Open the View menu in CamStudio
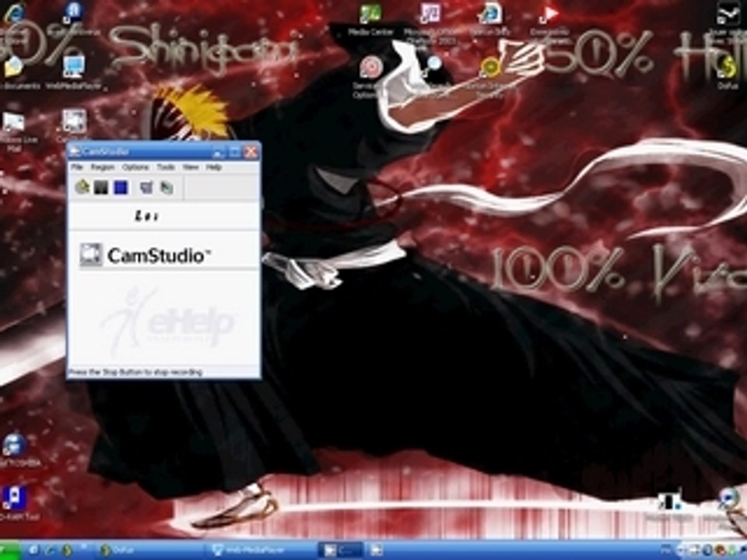This screenshot has width=747, height=560. (x=191, y=167)
